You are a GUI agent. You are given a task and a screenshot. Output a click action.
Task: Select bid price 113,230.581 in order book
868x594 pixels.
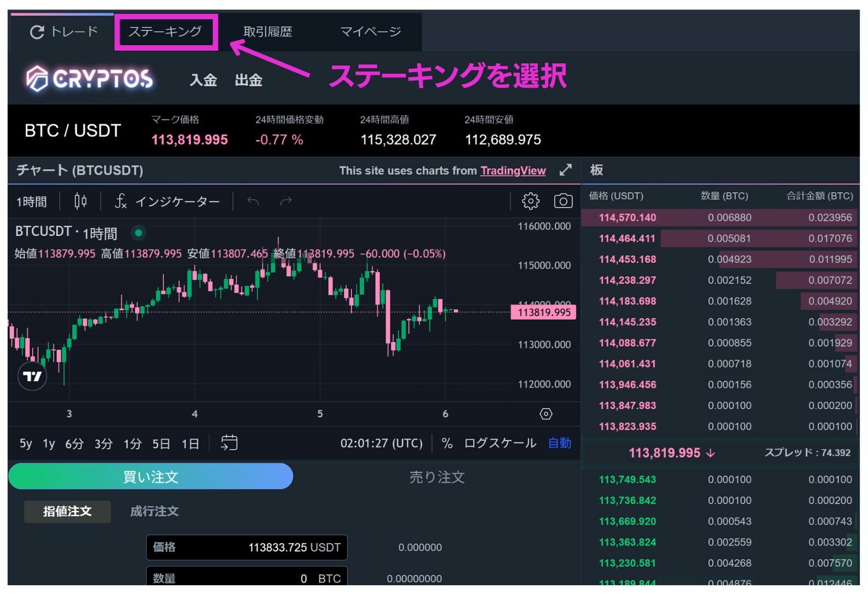point(628,564)
